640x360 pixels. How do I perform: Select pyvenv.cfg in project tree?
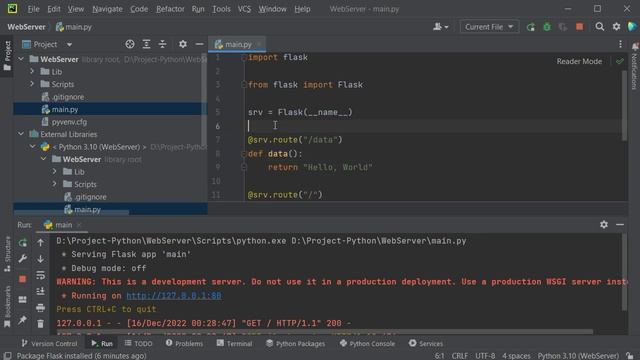click(x=69, y=122)
